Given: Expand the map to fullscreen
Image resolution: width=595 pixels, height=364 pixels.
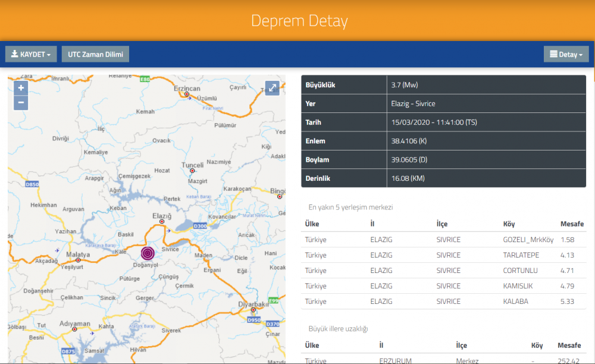Looking at the screenshot, I should (272, 88).
